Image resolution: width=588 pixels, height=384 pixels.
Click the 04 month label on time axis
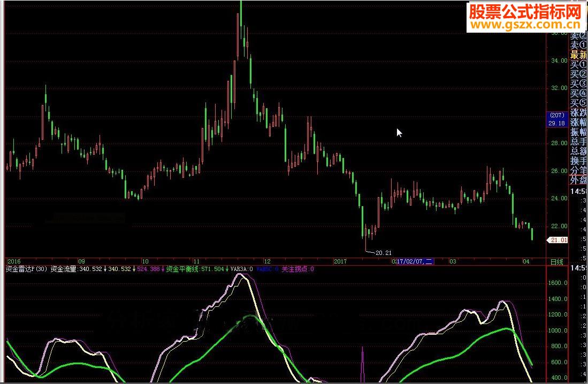(x=526, y=261)
